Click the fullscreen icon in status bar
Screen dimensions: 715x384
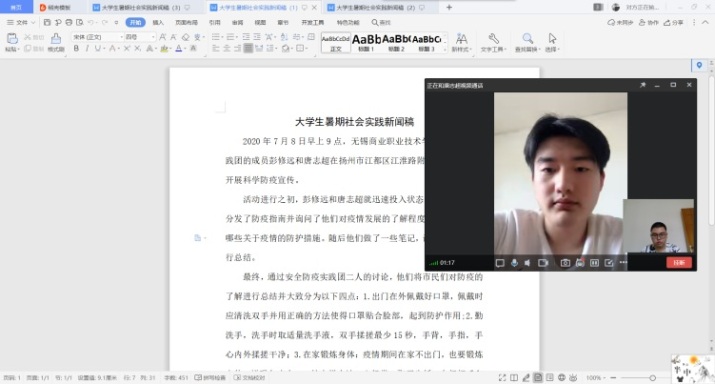[502, 378]
